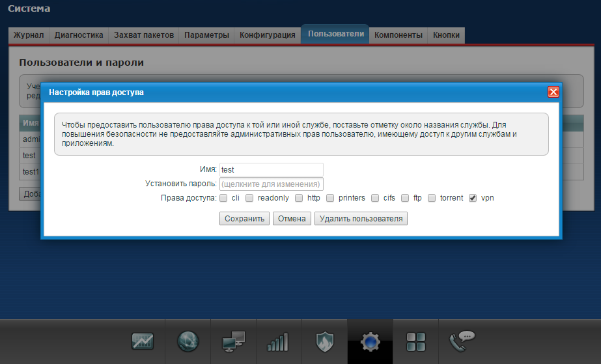Viewport: 601px width, 364px height.
Task: Open the system monitor chart icon
Action: pyautogui.click(x=143, y=341)
